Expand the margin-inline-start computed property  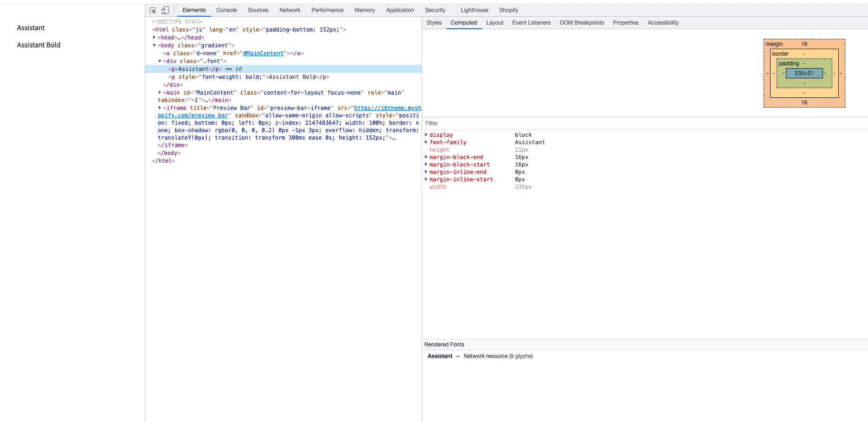(x=426, y=179)
